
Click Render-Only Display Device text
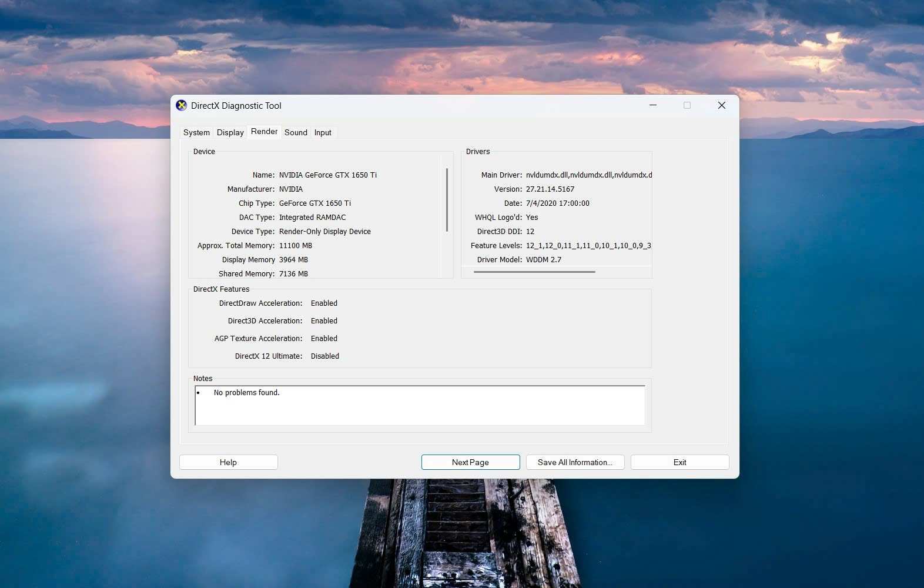click(325, 232)
